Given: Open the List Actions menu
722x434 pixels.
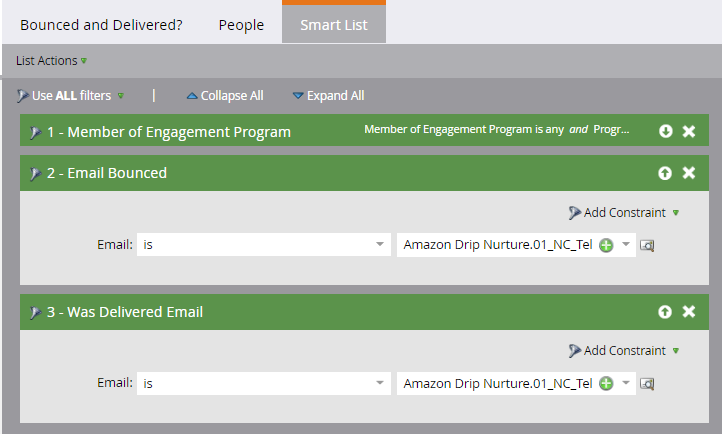Looking at the screenshot, I should click(51, 61).
